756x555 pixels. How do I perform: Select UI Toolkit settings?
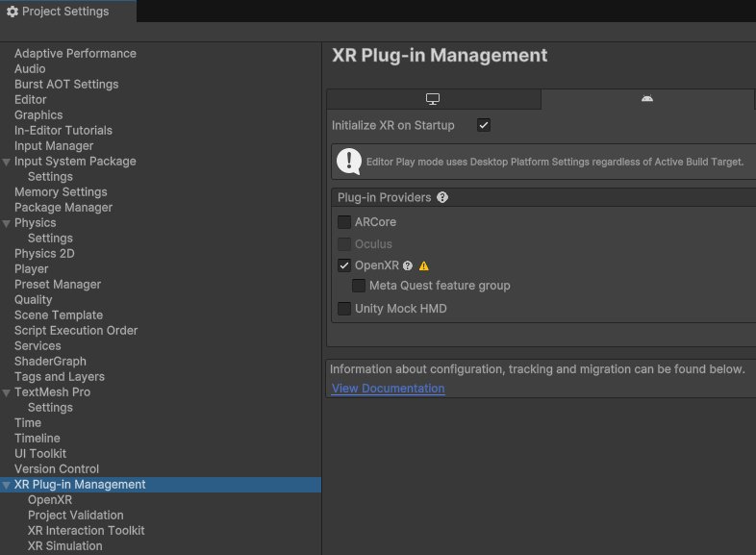click(x=40, y=454)
